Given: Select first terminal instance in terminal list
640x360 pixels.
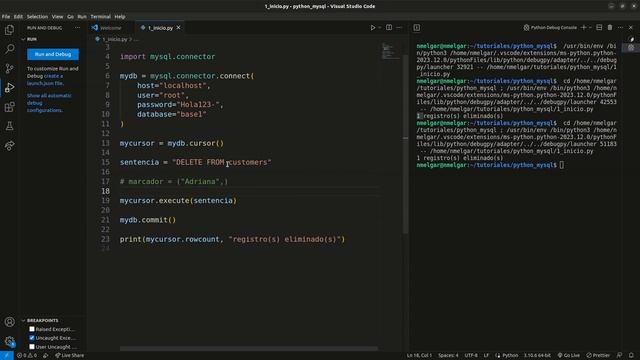Looking at the screenshot, I should (631, 40).
